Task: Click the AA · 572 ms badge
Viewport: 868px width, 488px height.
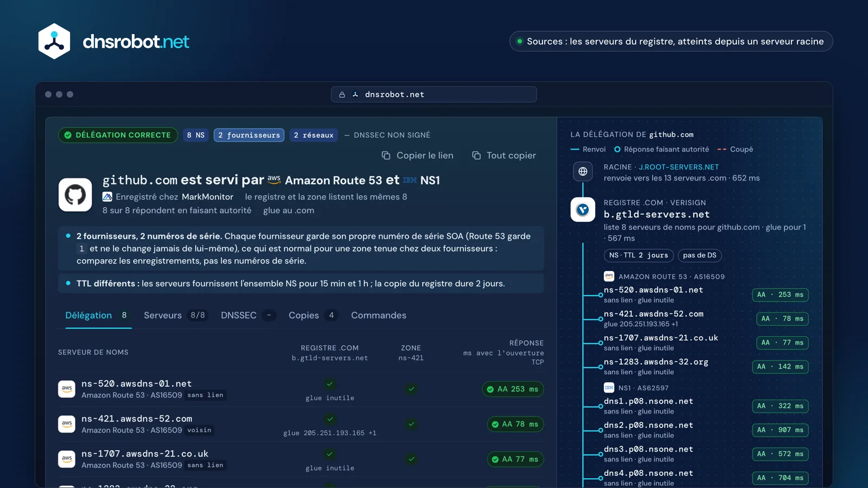Action: [780, 454]
